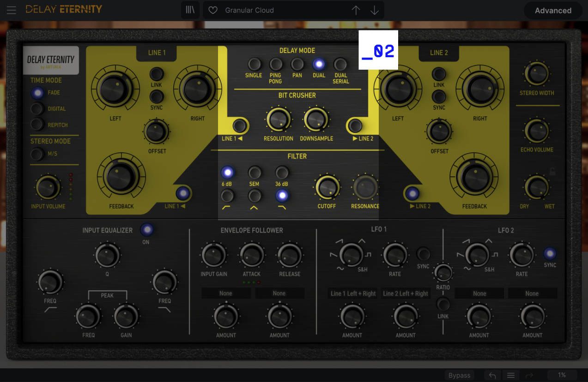Select Ping Pong delay mode

point(276,64)
